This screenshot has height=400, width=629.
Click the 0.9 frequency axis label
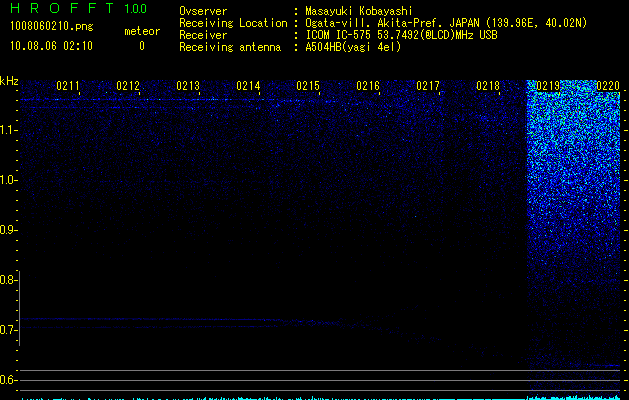[7, 230]
